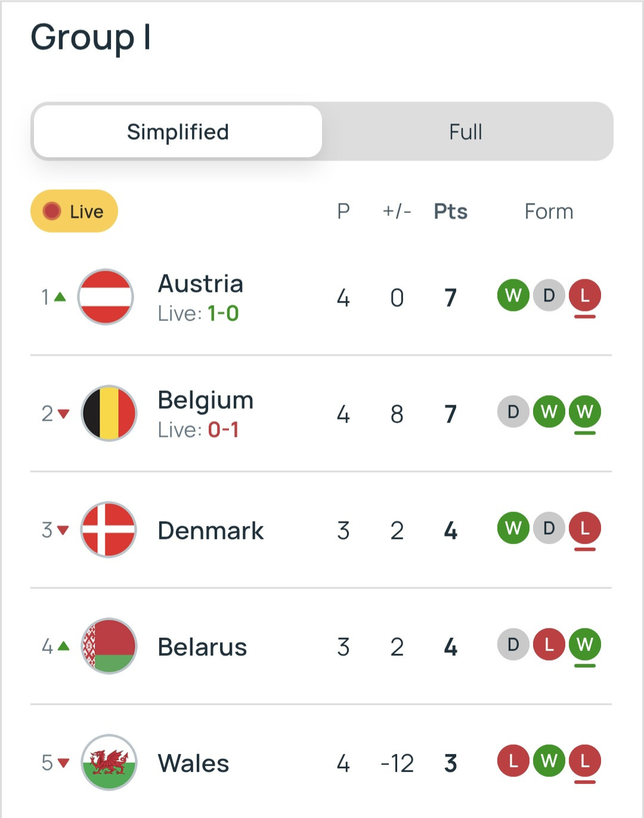Switch to the Simplified table view
This screenshot has width=644, height=818.
[178, 132]
